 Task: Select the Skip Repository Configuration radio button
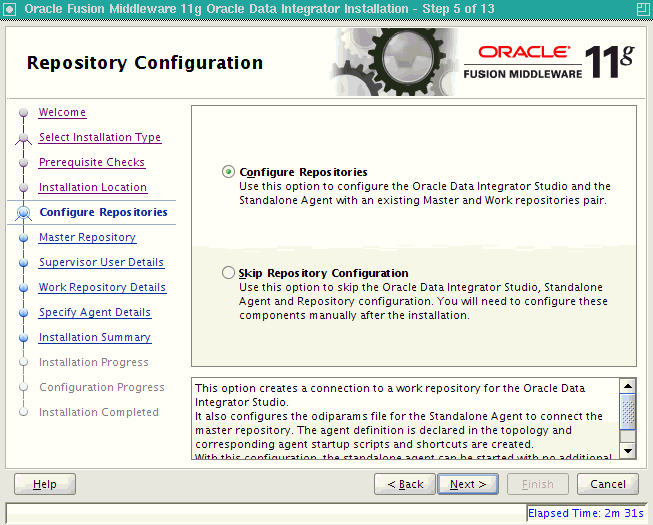pos(228,273)
